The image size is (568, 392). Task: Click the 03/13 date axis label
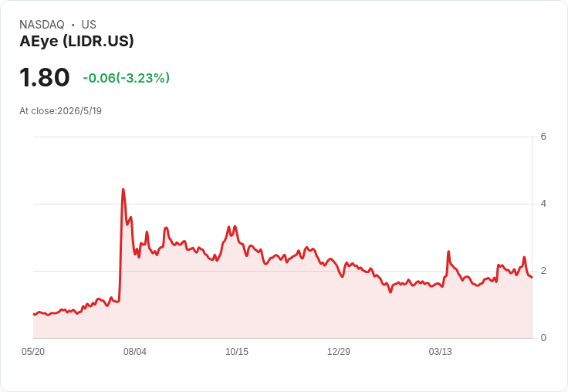tap(441, 352)
